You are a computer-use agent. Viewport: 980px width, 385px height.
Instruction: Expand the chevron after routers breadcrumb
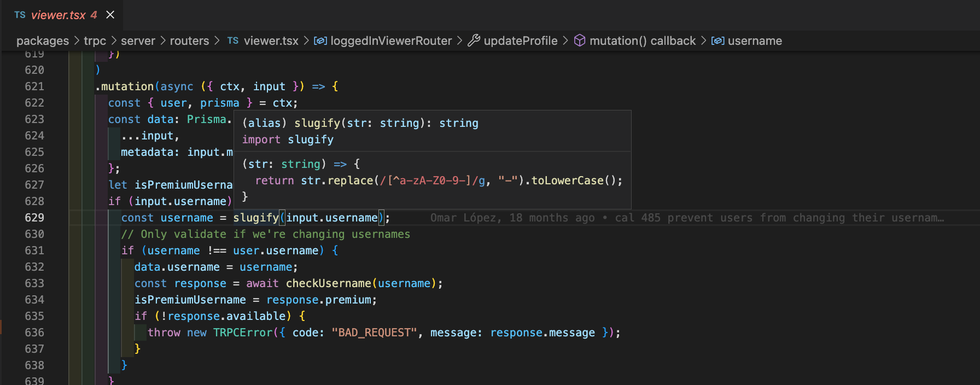(217, 41)
